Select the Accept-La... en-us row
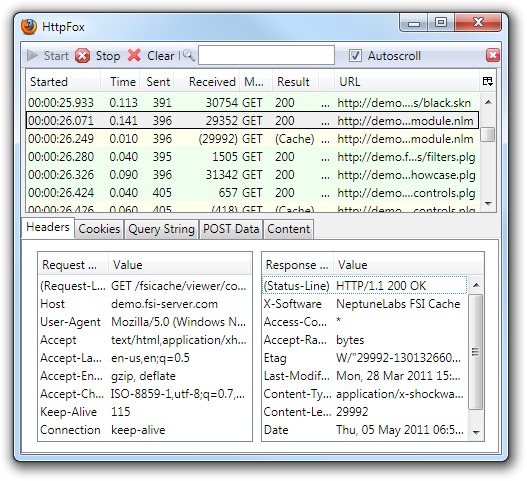This screenshot has height=481, width=527. pos(145,358)
